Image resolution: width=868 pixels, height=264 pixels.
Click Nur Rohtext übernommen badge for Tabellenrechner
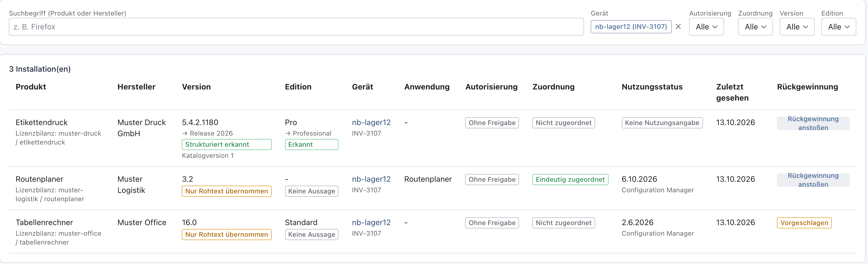point(226,234)
